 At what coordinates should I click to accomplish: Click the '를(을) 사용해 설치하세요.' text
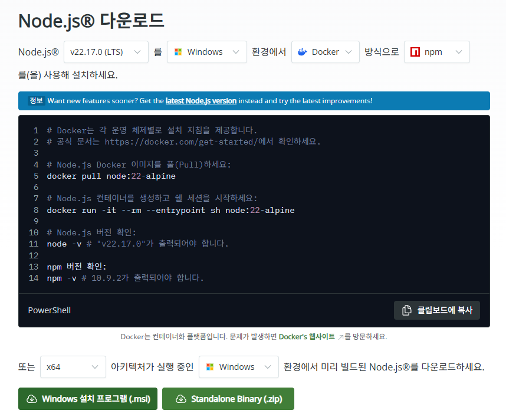68,75
